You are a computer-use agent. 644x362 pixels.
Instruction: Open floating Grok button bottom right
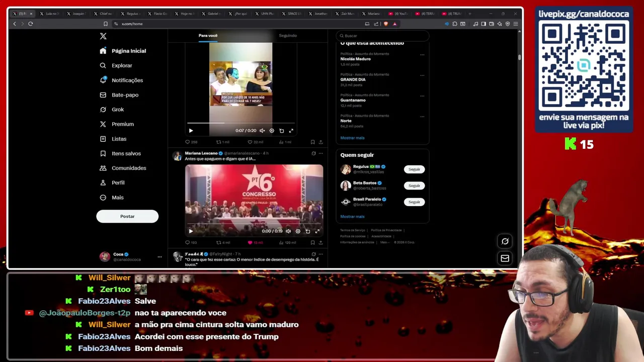pos(505,241)
